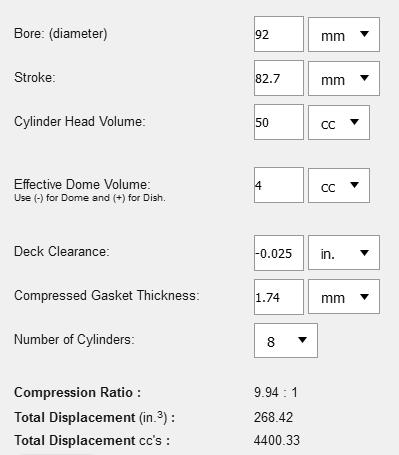399x455 pixels.
Task: Click the Bore diameter input field
Action: (279, 34)
